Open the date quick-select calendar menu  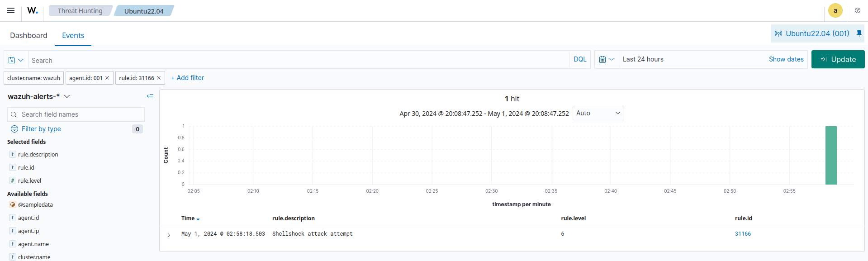click(x=606, y=59)
